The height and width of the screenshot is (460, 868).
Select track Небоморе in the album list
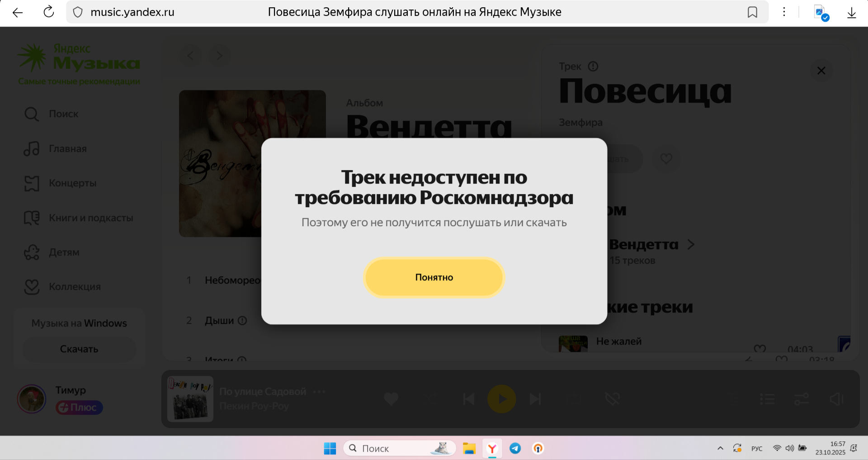[x=232, y=280]
